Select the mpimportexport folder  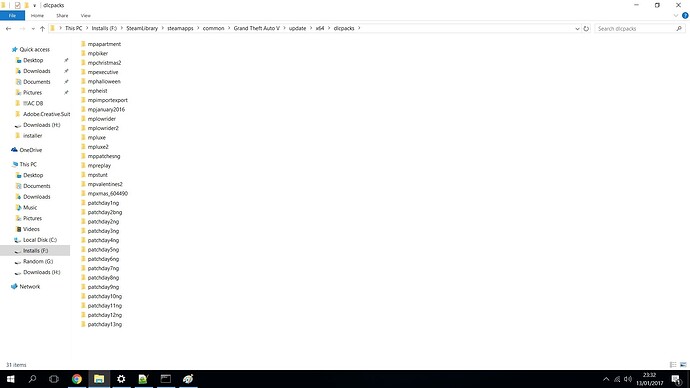coord(107,100)
